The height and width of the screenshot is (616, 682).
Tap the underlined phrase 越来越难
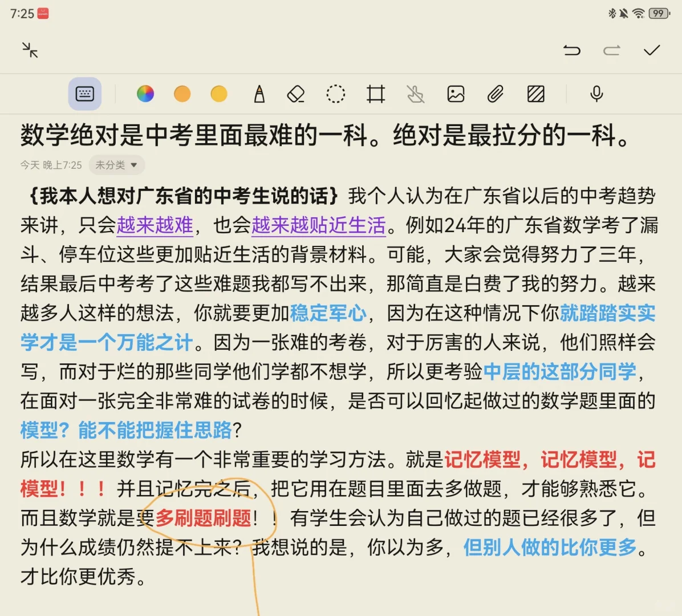[x=155, y=225]
